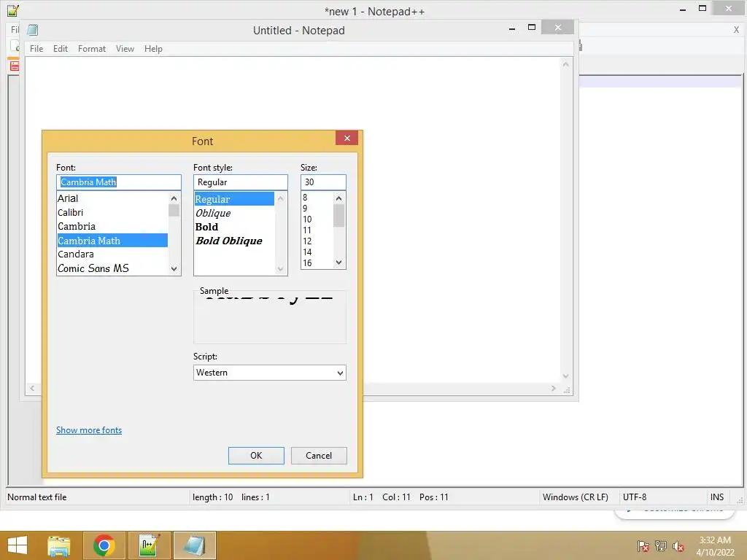Switch to Notepad++ taskbar icon
The width and height of the screenshot is (747, 560).
click(149, 545)
